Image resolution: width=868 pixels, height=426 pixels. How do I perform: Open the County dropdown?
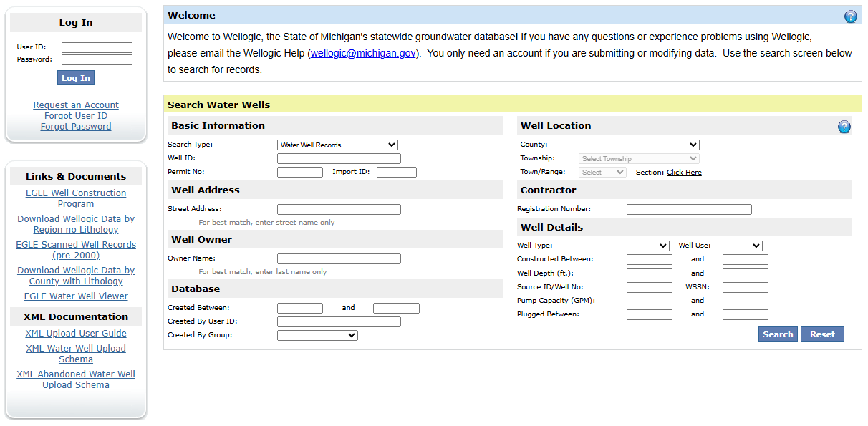tap(639, 145)
